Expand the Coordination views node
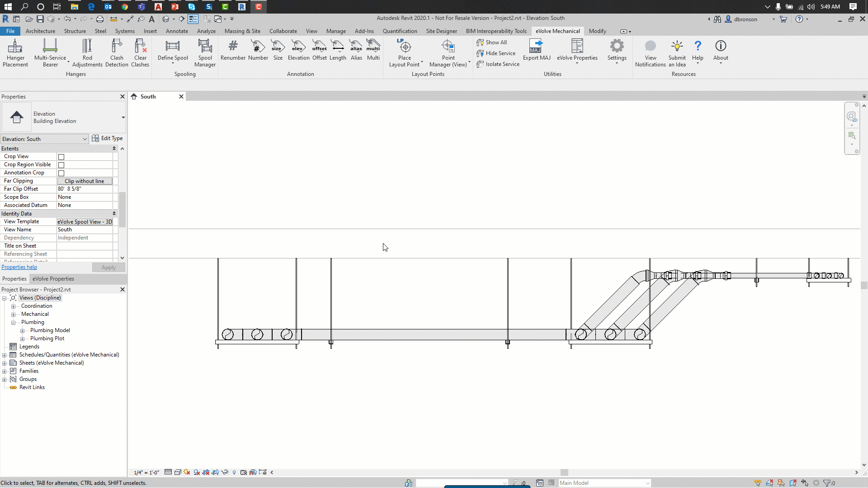Image resolution: width=868 pixels, height=488 pixels. click(13, 306)
